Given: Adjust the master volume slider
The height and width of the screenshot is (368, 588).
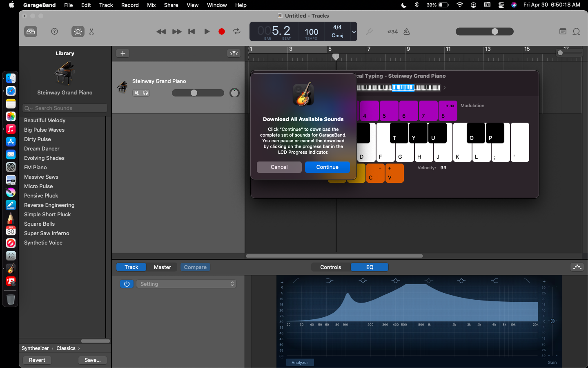Looking at the screenshot, I should 485,31.
